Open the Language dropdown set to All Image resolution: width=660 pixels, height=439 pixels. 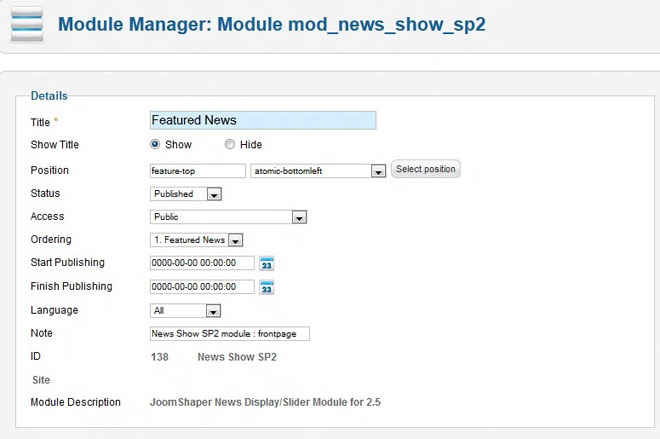(x=213, y=311)
